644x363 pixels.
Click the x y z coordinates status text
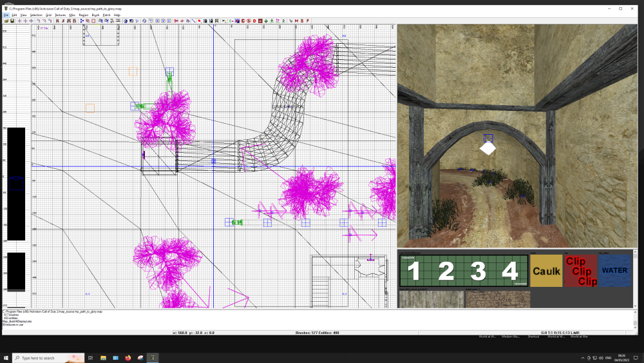193,333
